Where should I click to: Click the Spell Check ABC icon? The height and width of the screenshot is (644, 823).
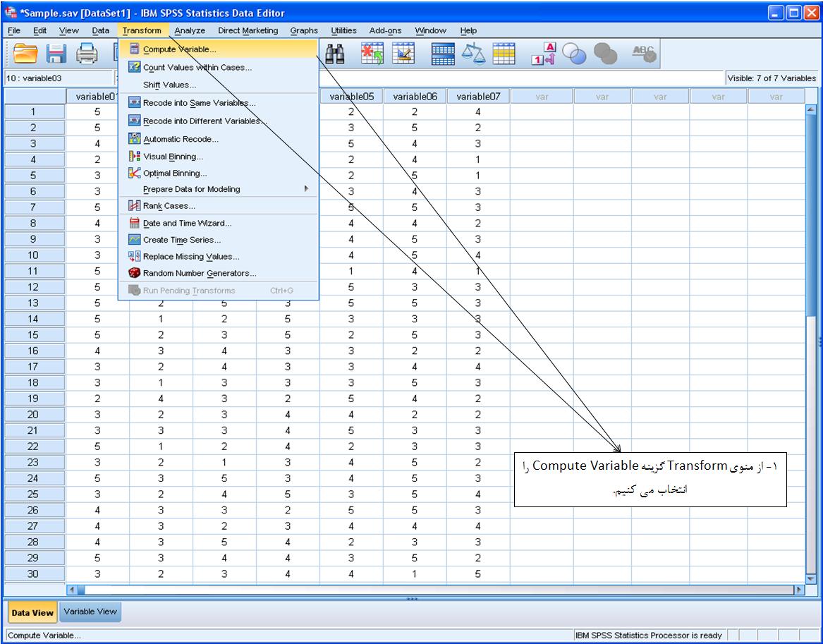pos(644,54)
